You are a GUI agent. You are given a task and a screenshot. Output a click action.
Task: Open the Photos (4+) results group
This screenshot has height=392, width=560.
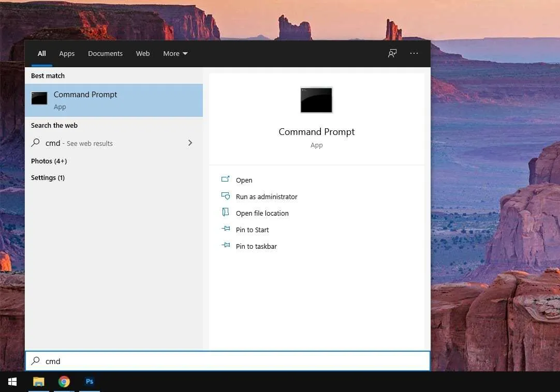[49, 161]
